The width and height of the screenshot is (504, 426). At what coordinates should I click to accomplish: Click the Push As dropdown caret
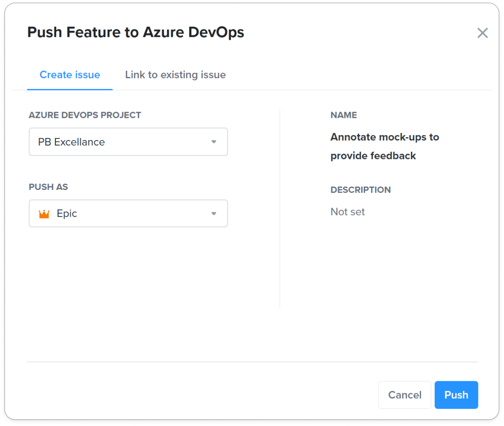214,213
